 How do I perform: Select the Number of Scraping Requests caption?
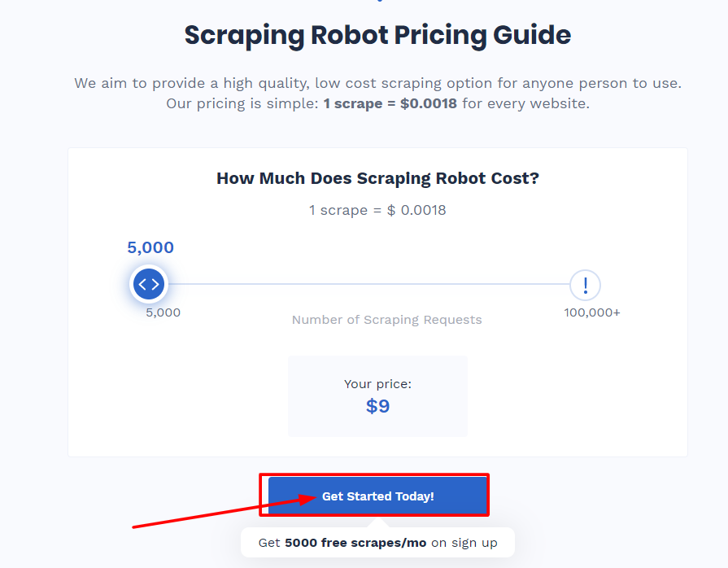click(x=386, y=319)
